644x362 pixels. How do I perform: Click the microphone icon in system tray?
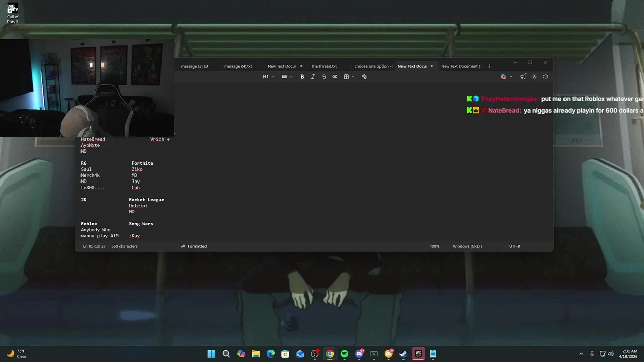(x=592, y=354)
